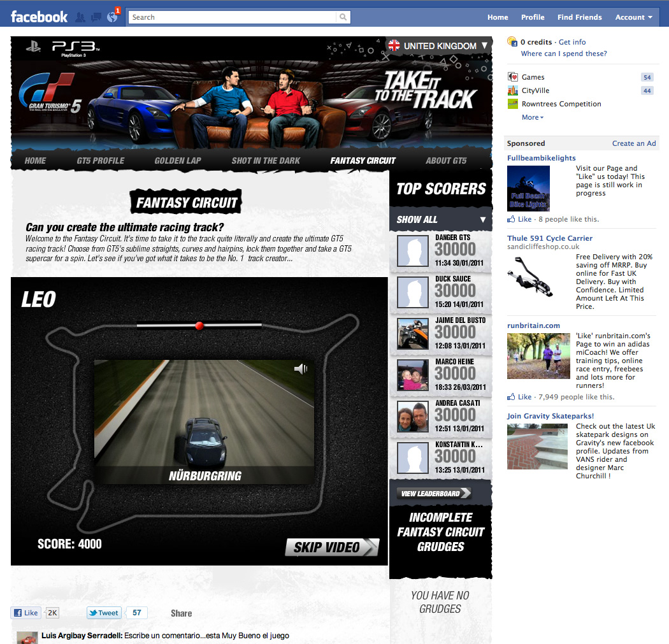The image size is (669, 644).
Task: Click the credits coin icon
Action: click(512, 42)
